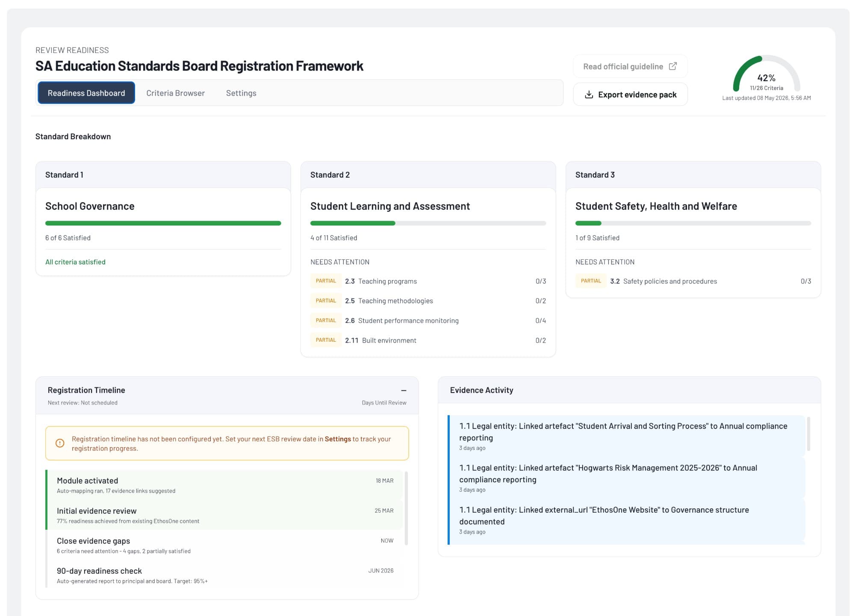
Task: Click the Standard Breakdown heading
Action: point(73,136)
